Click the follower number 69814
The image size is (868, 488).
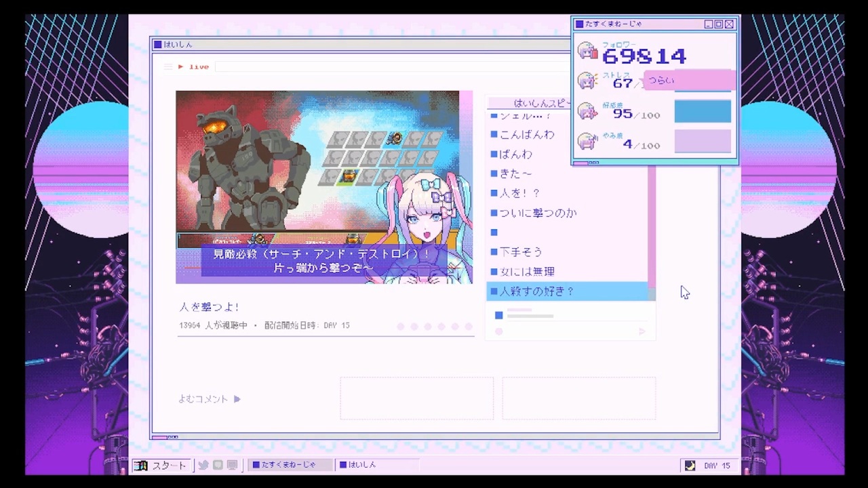644,56
